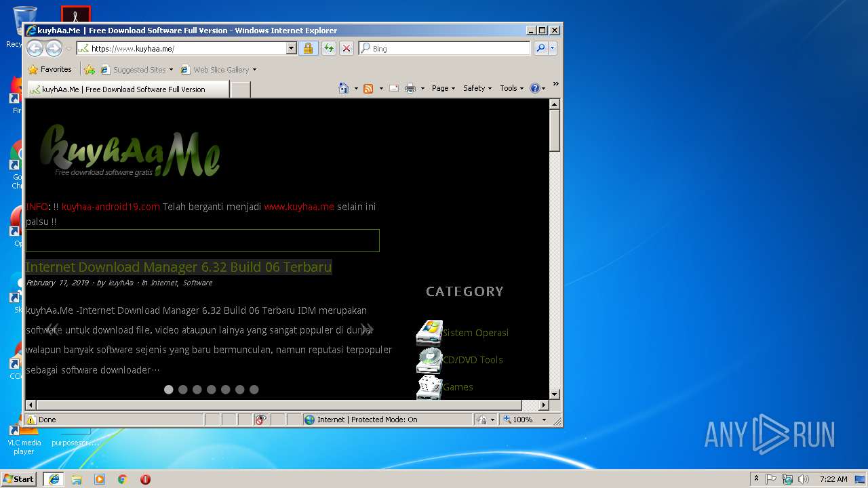Viewport: 868px width, 488px height.
Task: Click www.kuyhaa.me red link
Action: [299, 207]
